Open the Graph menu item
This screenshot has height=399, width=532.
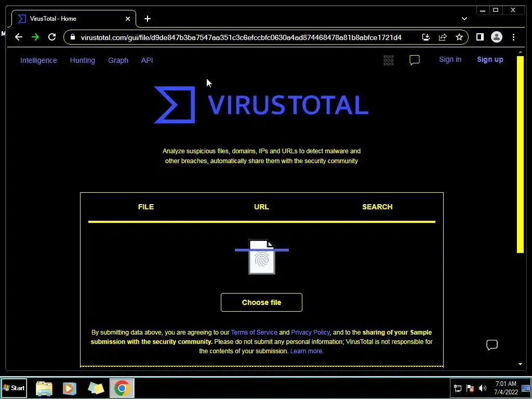tap(118, 60)
